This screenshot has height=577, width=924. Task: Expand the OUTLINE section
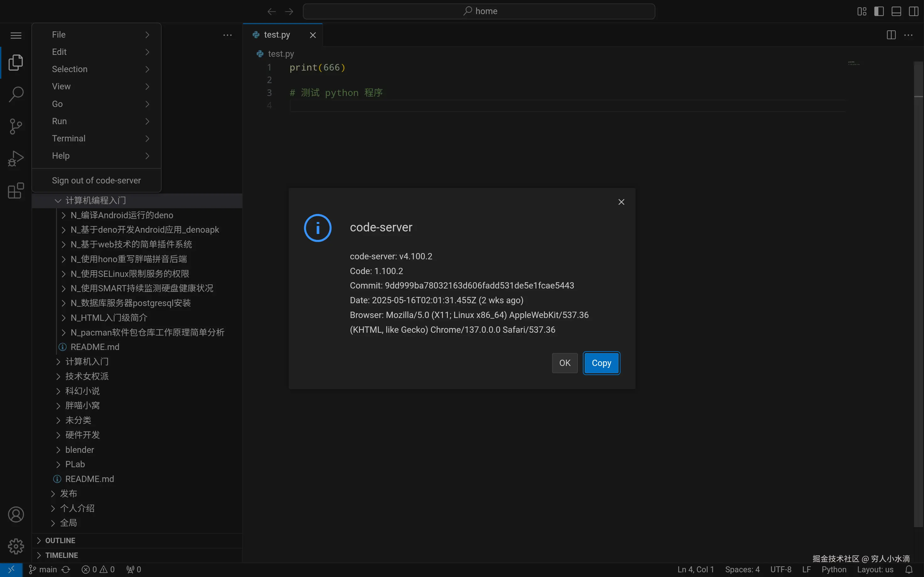pyautogui.click(x=60, y=540)
